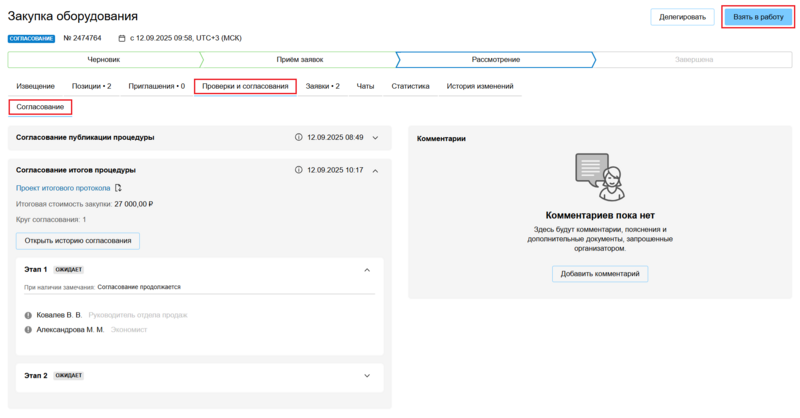Collapse Согласование итогов процедуры section

[375, 170]
